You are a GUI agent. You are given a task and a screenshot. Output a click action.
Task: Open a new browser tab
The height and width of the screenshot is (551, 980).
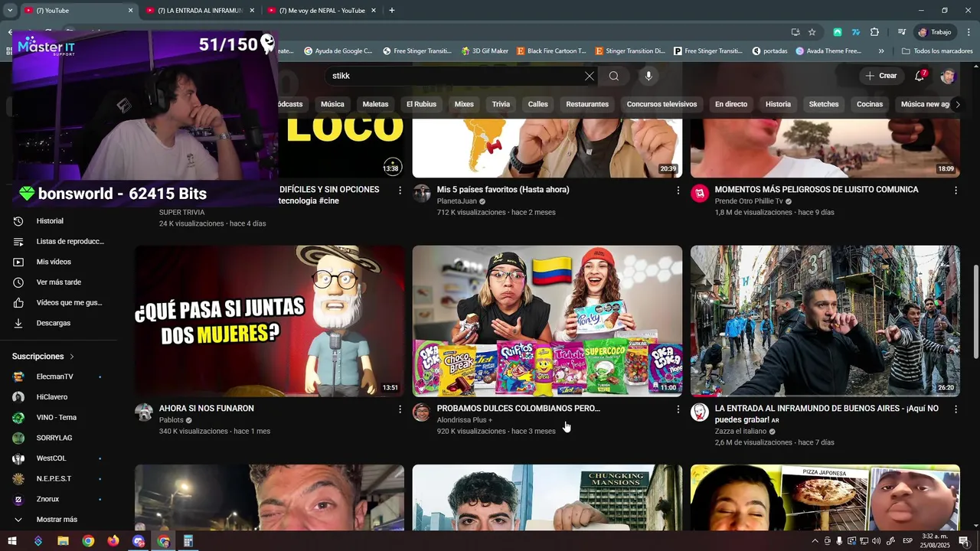pos(392,11)
